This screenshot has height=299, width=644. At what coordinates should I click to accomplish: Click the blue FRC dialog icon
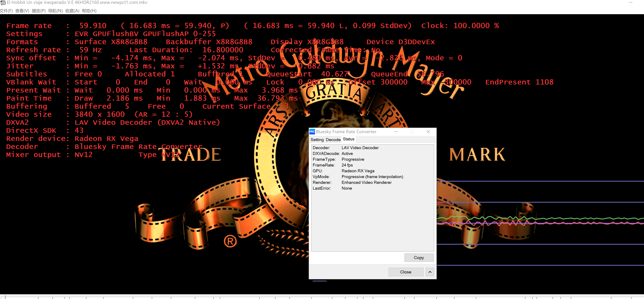tap(312, 132)
